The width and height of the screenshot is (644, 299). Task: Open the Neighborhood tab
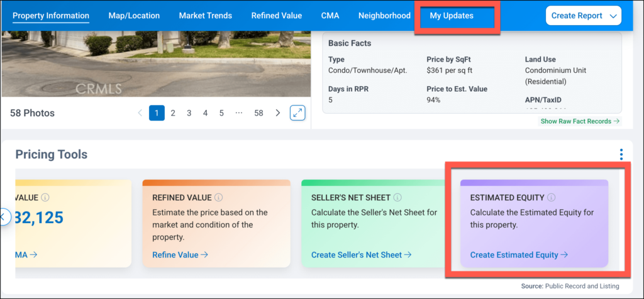(384, 16)
